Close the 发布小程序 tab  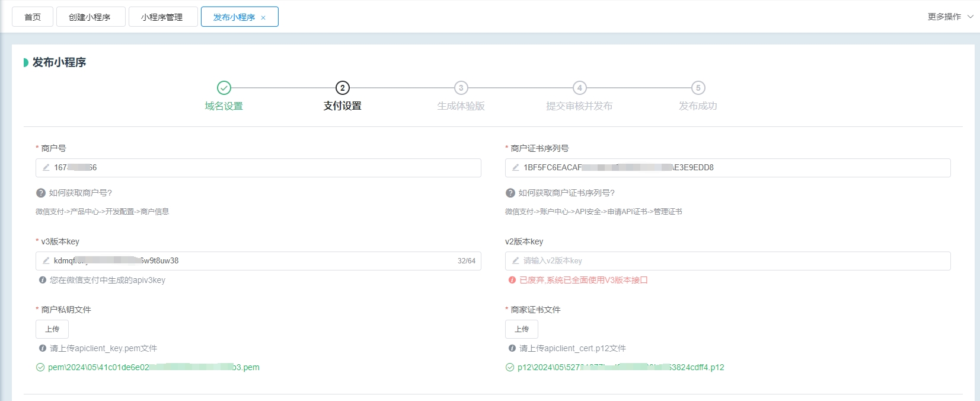[x=263, y=18]
